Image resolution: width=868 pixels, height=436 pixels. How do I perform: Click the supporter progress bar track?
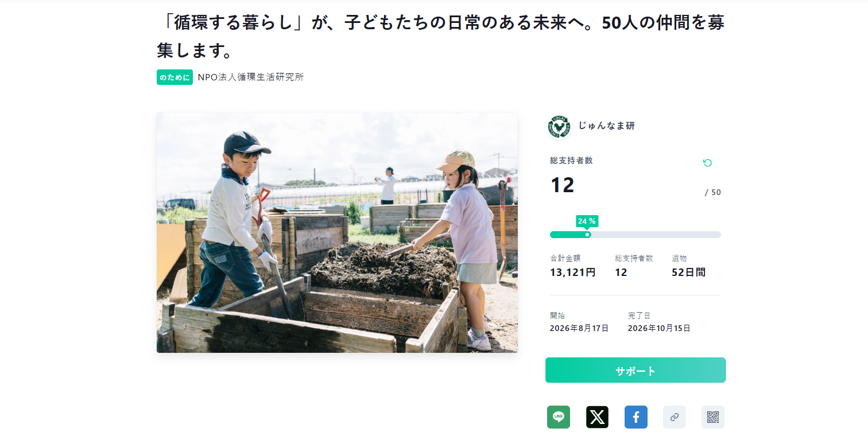(635, 235)
